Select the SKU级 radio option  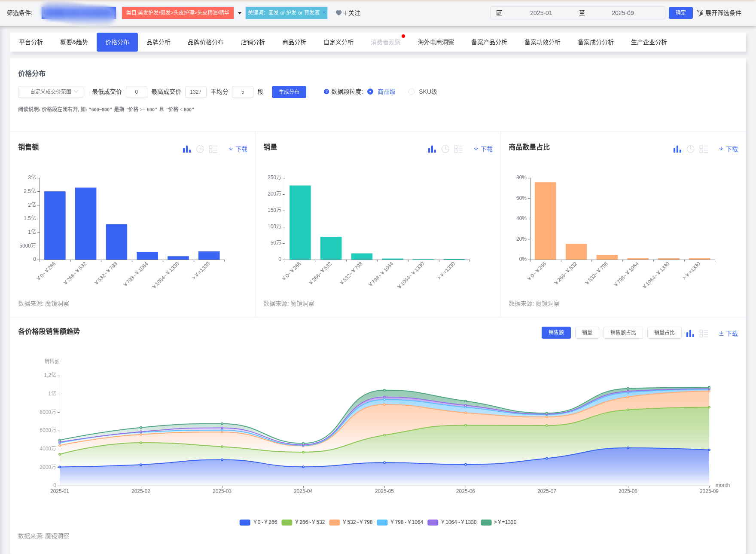[x=412, y=92]
